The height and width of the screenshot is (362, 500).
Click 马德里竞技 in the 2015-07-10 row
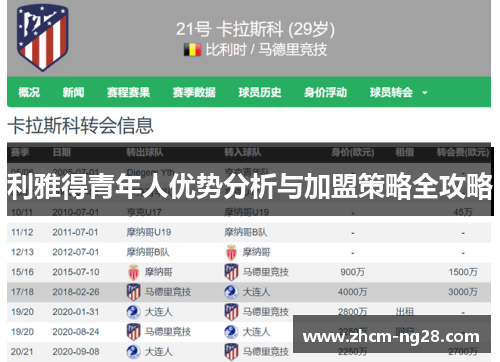click(x=266, y=272)
